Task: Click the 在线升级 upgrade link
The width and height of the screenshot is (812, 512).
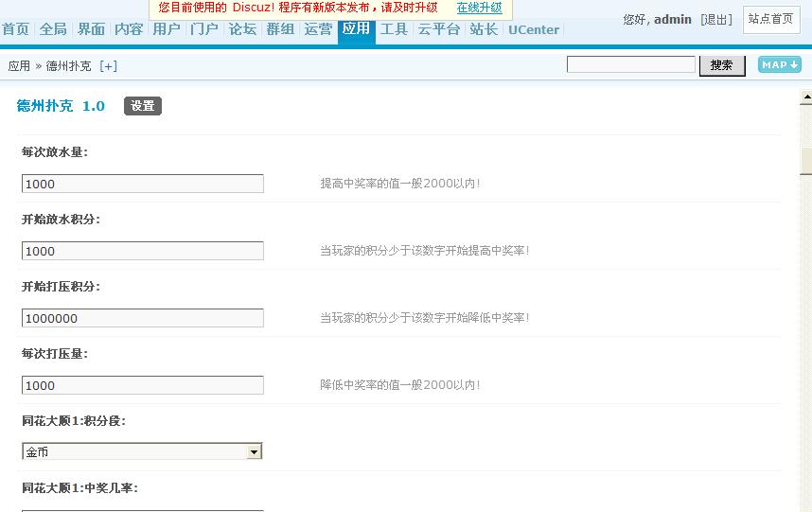Action: pos(480,8)
